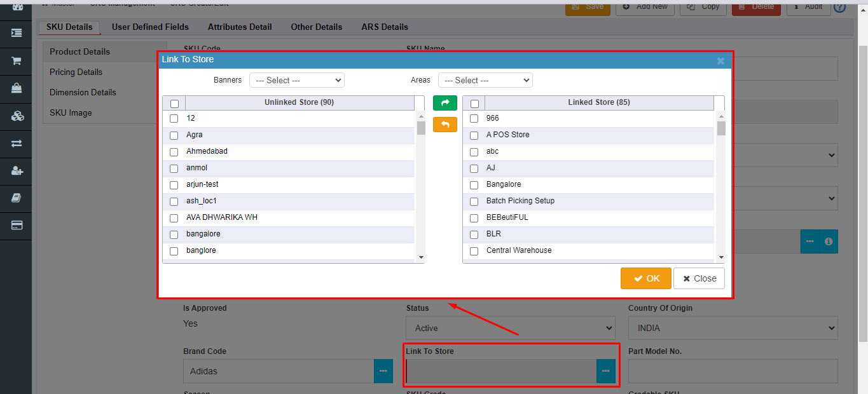Open the briefcase module in sidebar
Screen dimensions: 868x394
(x=16, y=88)
